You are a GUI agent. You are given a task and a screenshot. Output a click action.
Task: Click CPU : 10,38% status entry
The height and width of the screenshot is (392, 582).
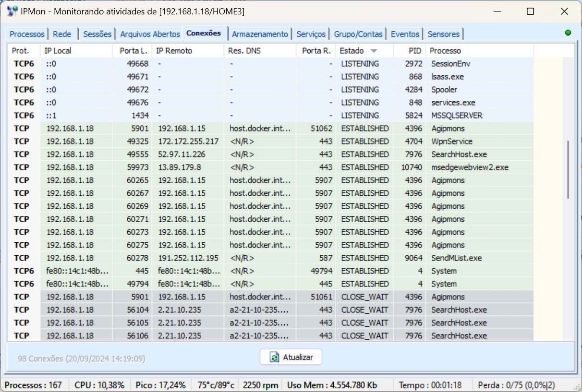[99, 385]
